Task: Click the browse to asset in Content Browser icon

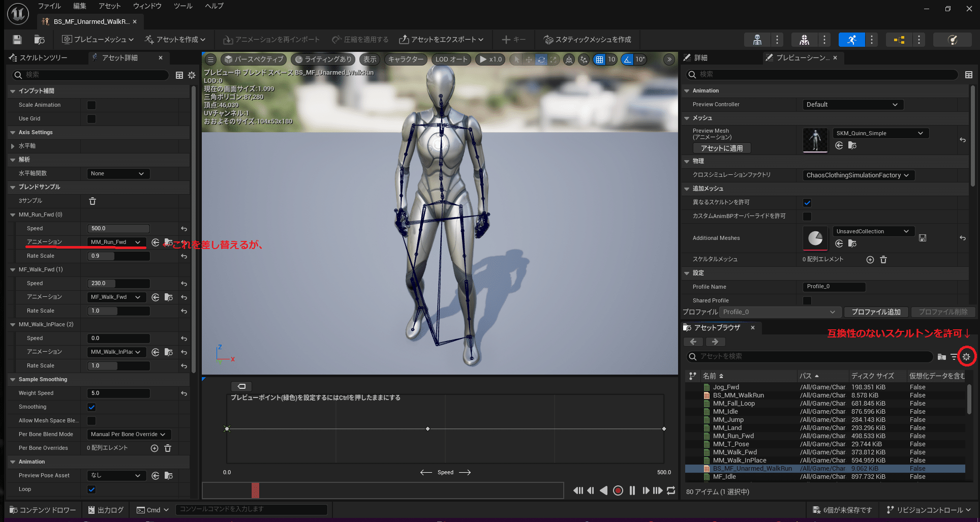Action: [39, 40]
